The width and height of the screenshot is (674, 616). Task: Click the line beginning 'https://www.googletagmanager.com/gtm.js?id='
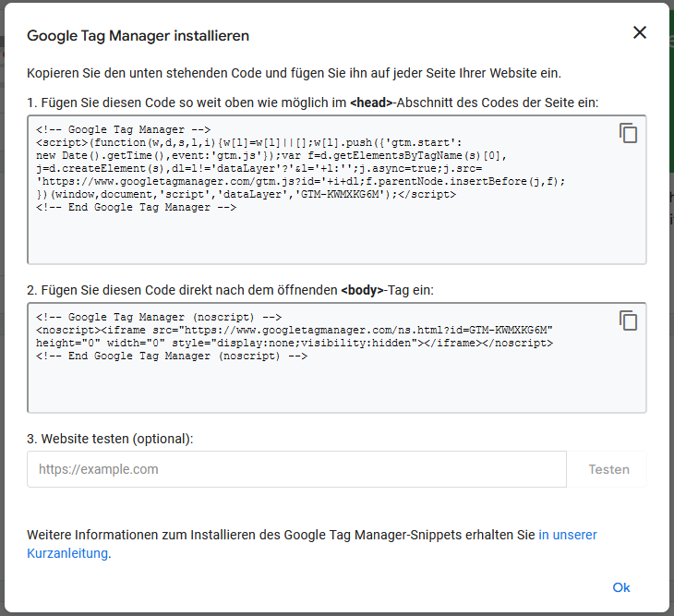[x=300, y=181]
